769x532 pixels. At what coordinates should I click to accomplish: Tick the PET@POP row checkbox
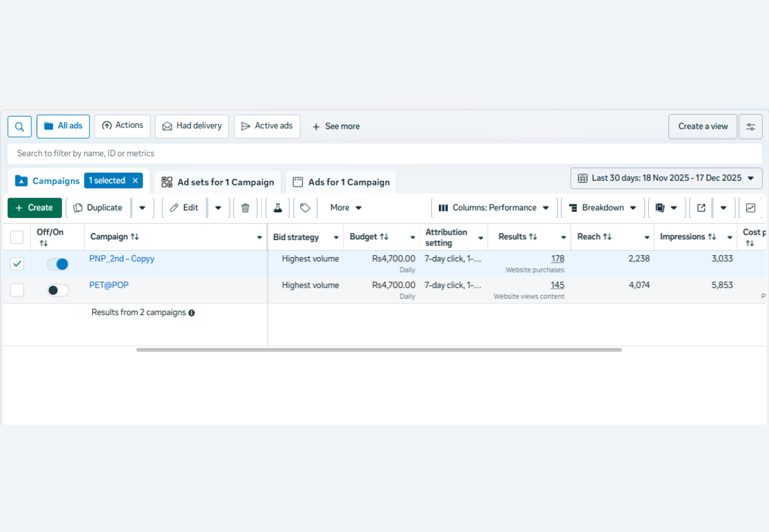(17, 290)
